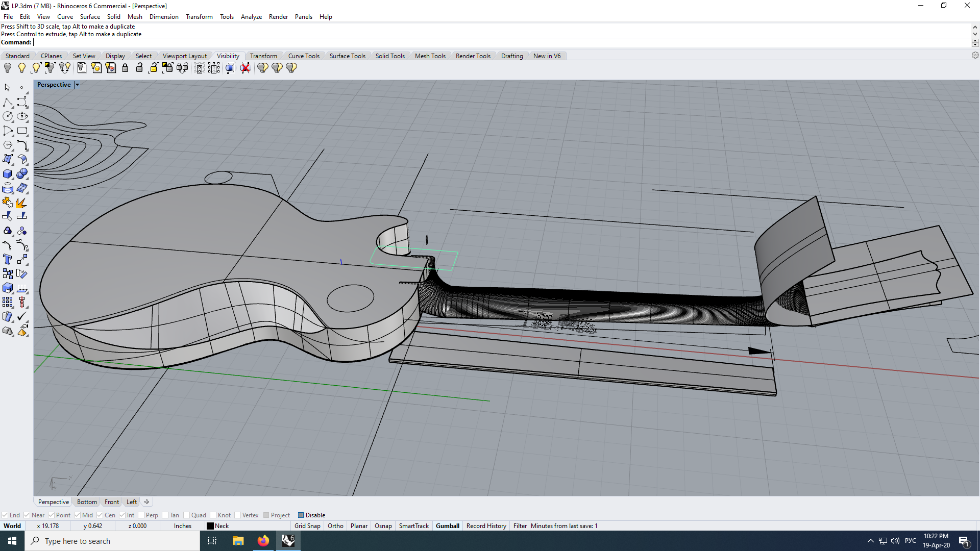This screenshot has height=551, width=980.
Task: Select the Text object tool
Action: 8,260
